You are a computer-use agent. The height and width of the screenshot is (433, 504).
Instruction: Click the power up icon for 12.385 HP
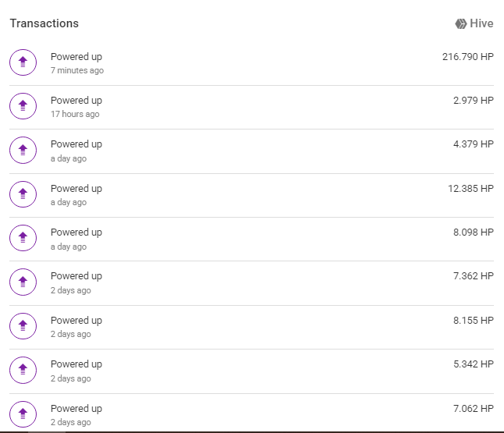[x=23, y=195]
